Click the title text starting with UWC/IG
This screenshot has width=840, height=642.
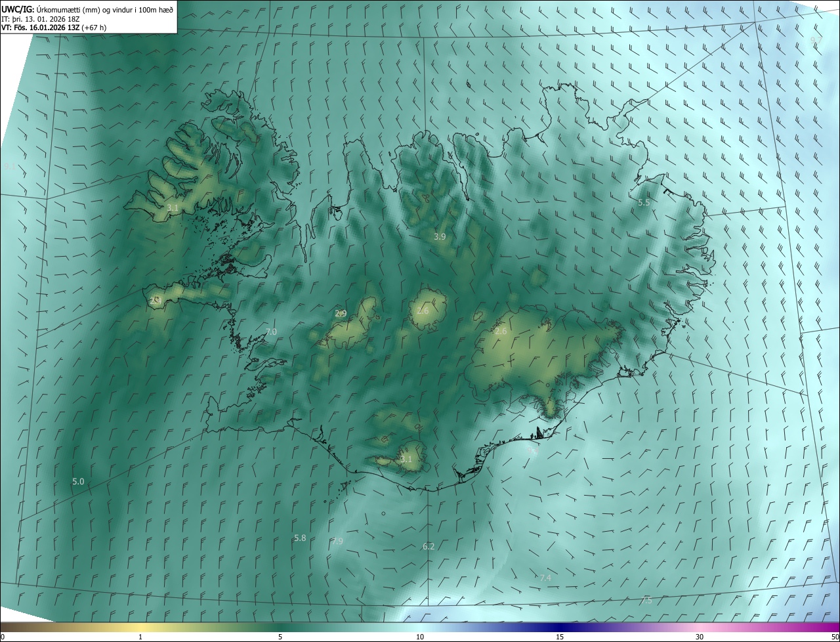[x=87, y=9]
